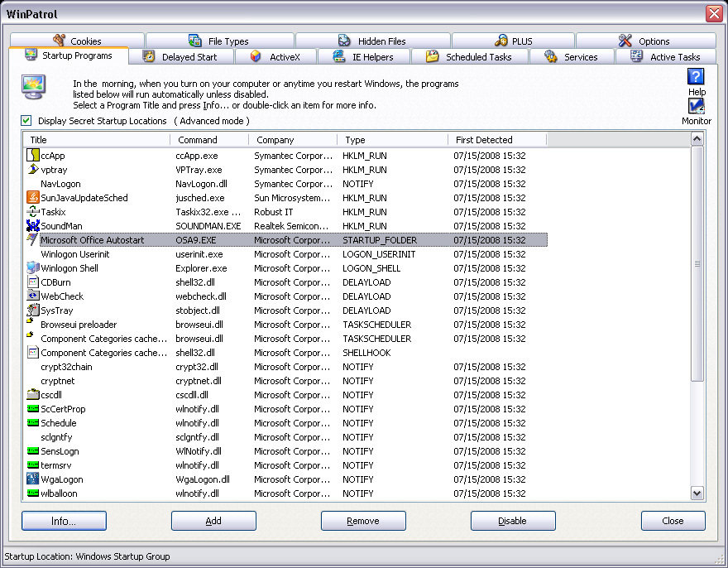This screenshot has width=728, height=568.
Task: Click the Browseui preloader row icon
Action: click(x=30, y=320)
